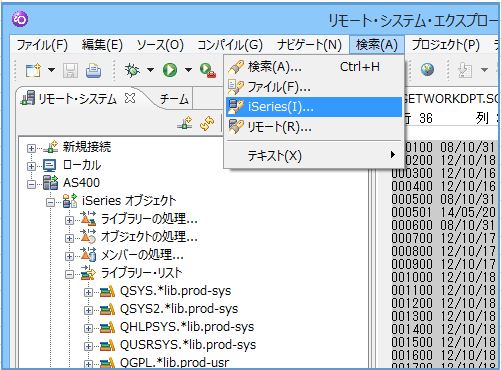Close the リモート・システム view tab
The width and height of the screenshot is (502, 370).
tap(130, 98)
